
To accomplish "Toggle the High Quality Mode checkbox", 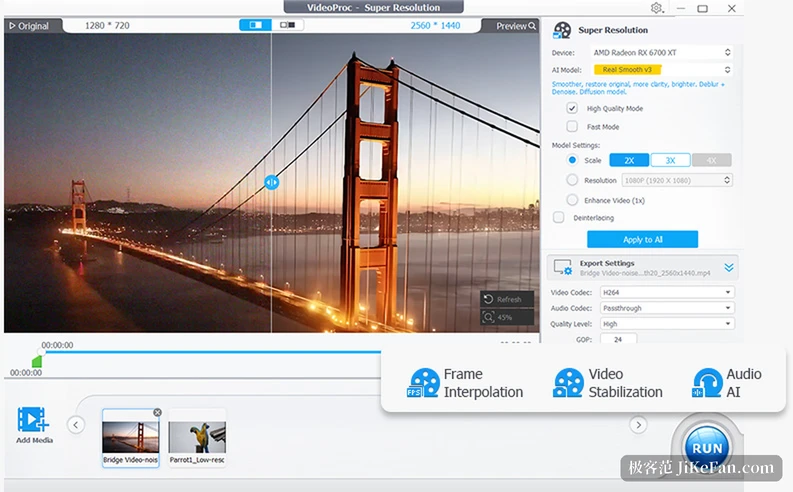I will [572, 108].
